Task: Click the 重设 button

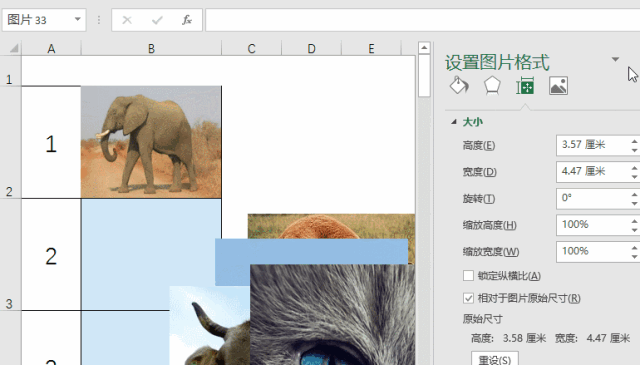Action: [495, 358]
